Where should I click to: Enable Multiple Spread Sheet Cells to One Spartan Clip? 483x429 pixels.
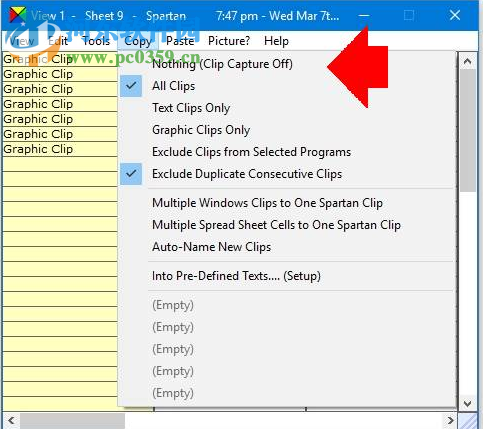tap(287, 225)
